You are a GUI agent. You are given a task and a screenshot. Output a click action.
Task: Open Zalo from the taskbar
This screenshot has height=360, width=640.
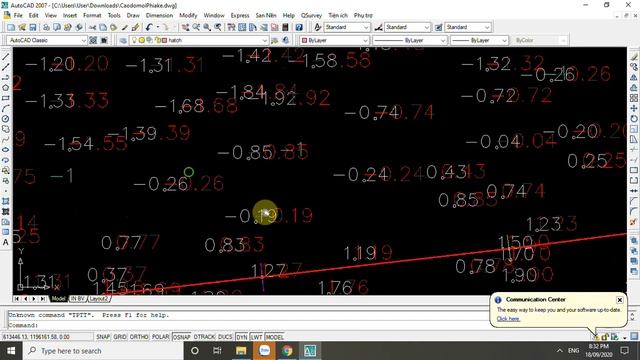264,351
